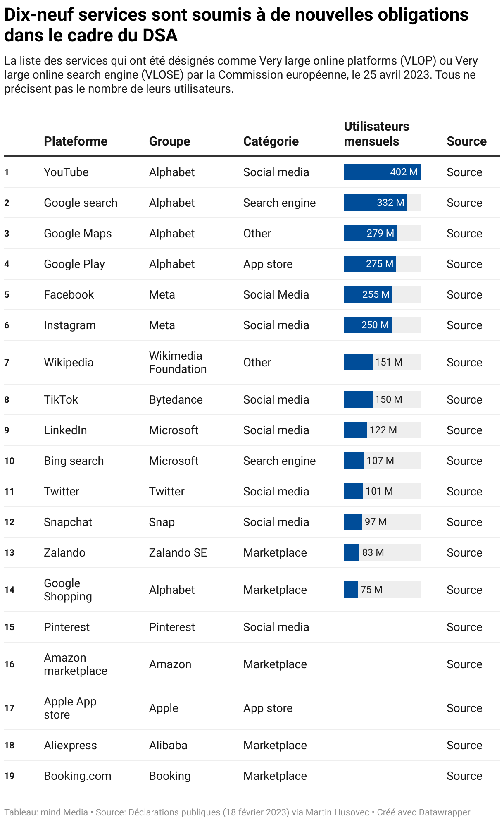504x822 pixels.
Task: Select the Amazon marketplace platform cell
Action: point(76,664)
